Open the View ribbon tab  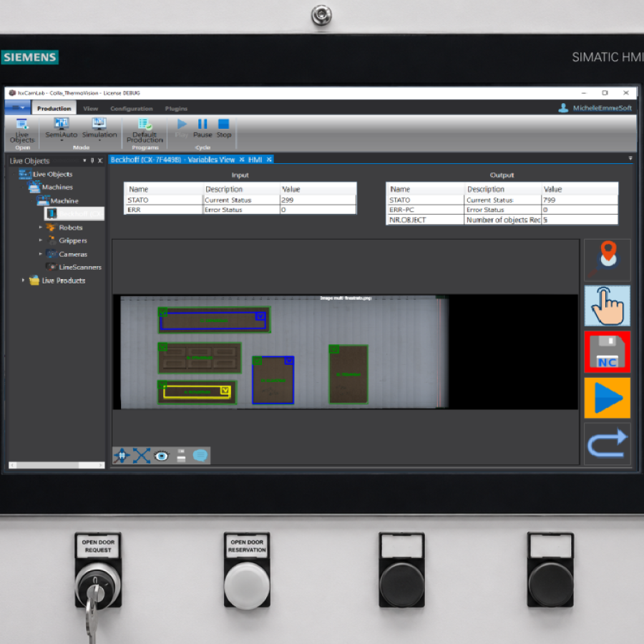(90, 109)
